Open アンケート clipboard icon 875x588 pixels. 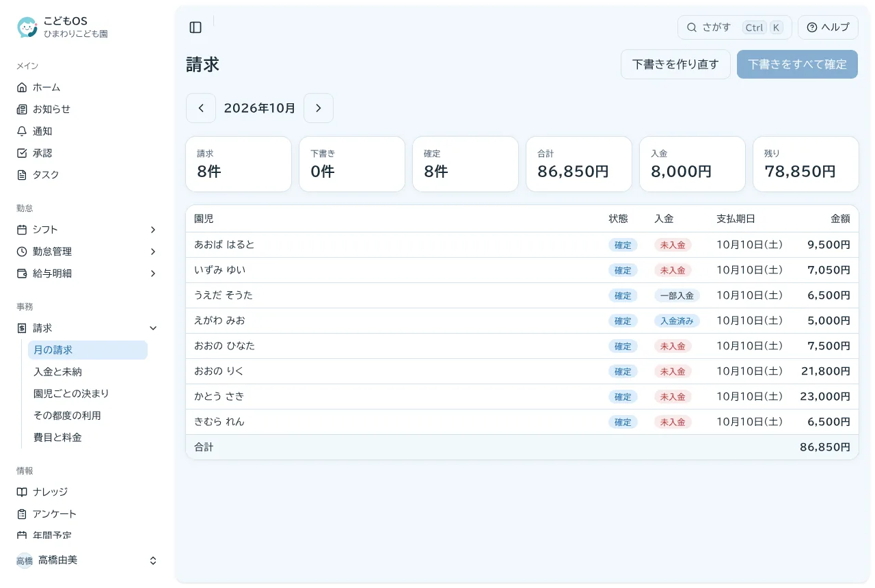[22, 514]
